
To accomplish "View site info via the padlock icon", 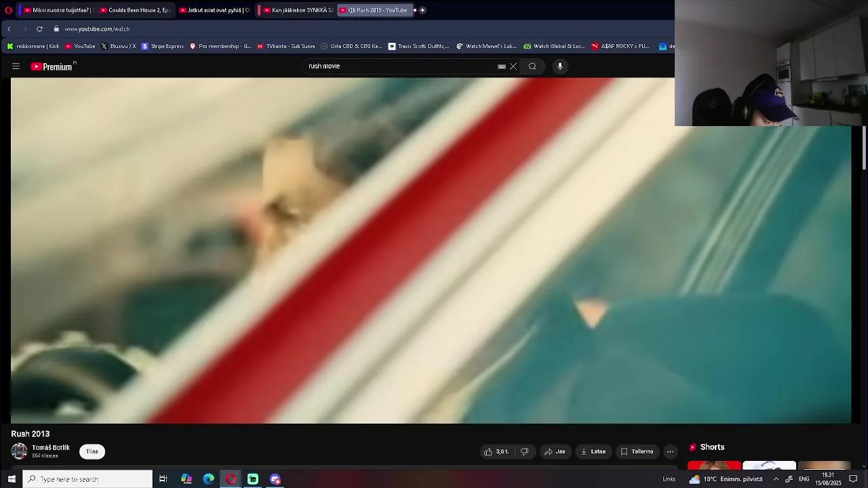I will (57, 29).
